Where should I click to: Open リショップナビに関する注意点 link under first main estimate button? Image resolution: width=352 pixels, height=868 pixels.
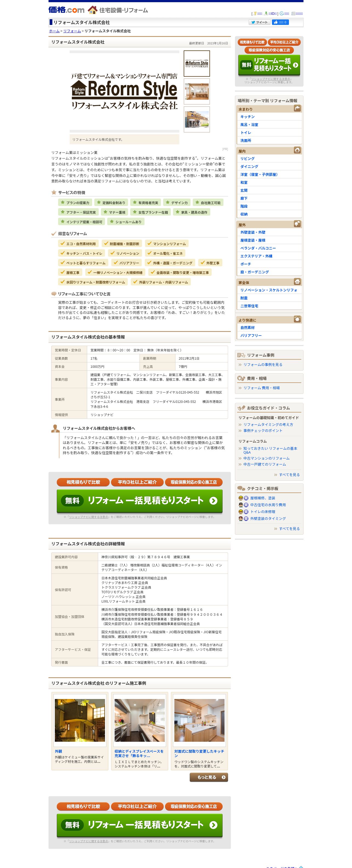pos(88,517)
